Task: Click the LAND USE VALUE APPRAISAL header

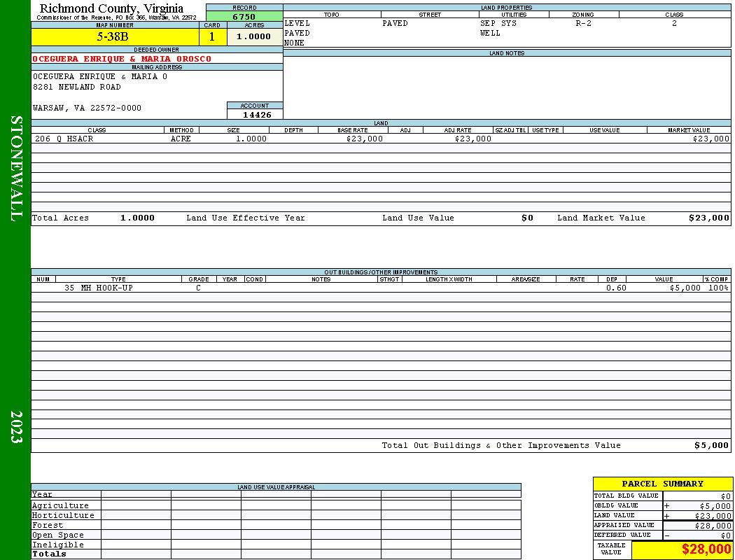Action: pos(276,487)
